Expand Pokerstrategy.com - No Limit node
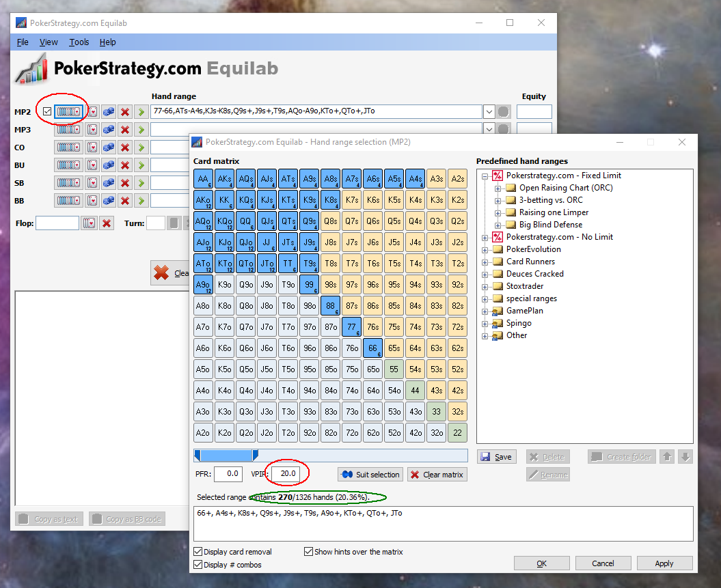Viewport: 721px width, 588px height. [x=485, y=238]
